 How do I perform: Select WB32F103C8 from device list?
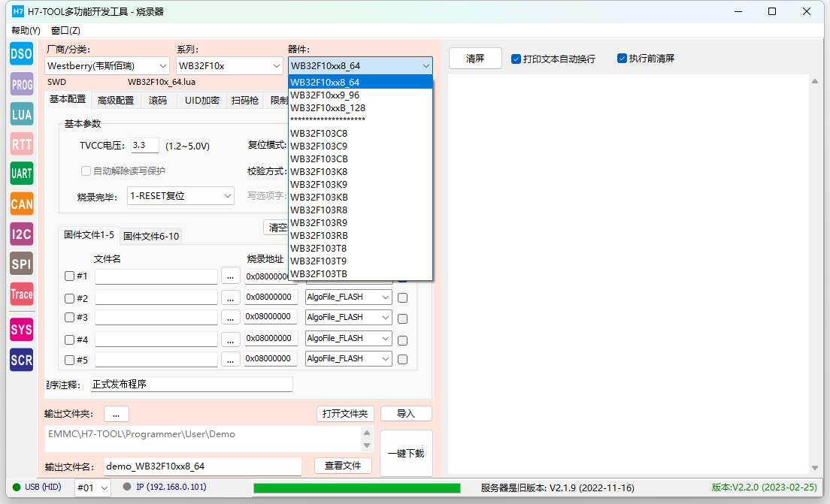[360, 133]
